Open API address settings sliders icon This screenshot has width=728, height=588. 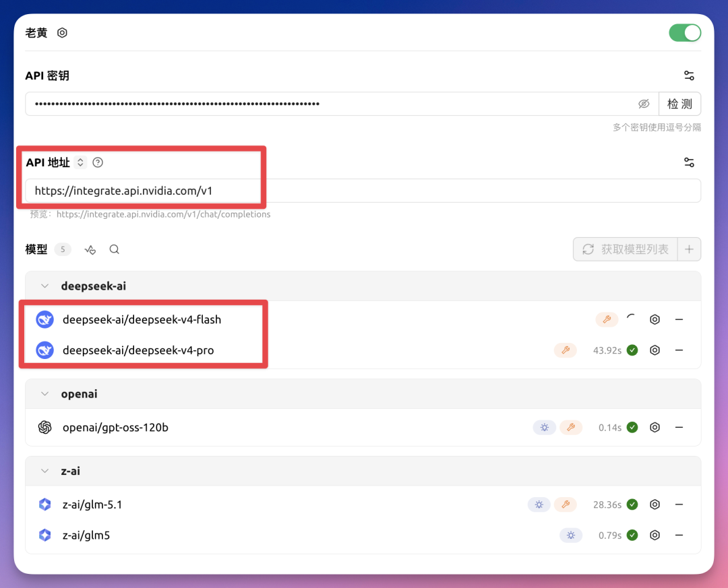tap(688, 162)
